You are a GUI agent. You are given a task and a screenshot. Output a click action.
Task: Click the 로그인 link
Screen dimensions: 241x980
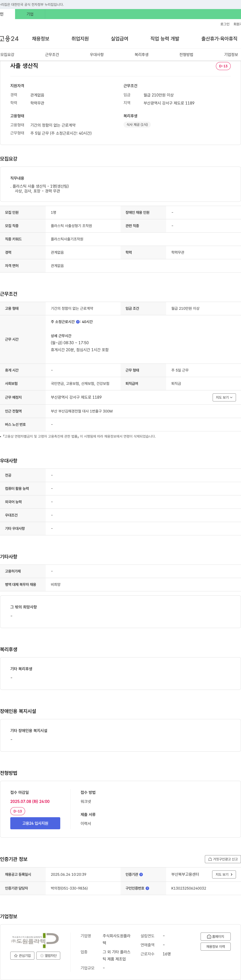tap(225, 24)
